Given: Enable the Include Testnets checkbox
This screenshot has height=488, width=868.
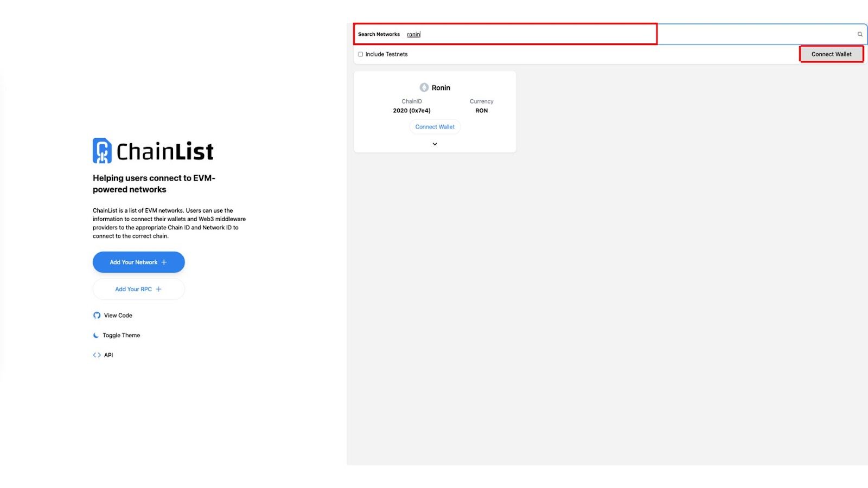Looking at the screenshot, I should point(360,54).
